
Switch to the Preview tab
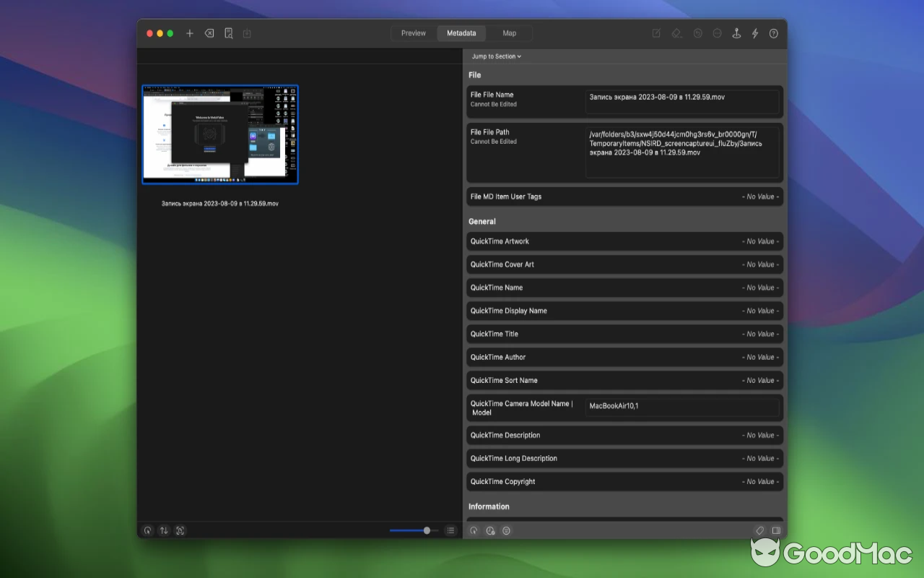(x=413, y=33)
